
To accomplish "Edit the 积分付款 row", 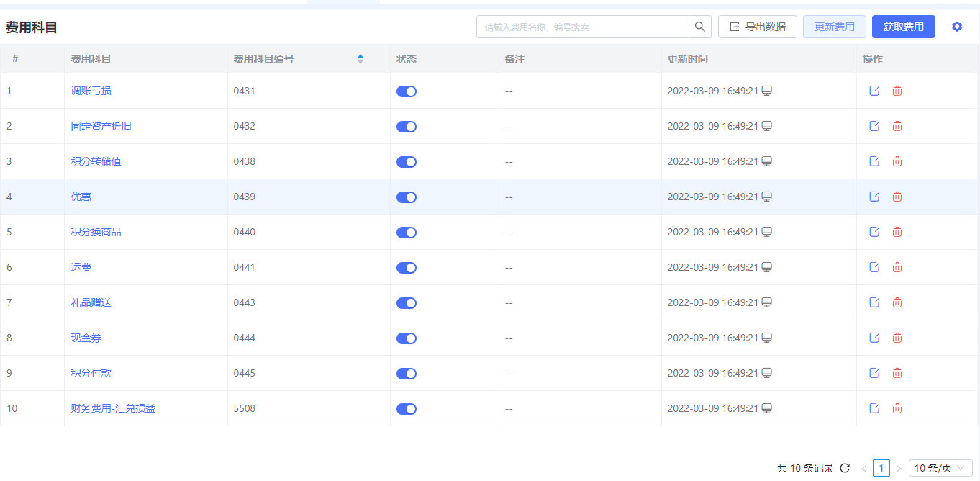I will coord(874,373).
